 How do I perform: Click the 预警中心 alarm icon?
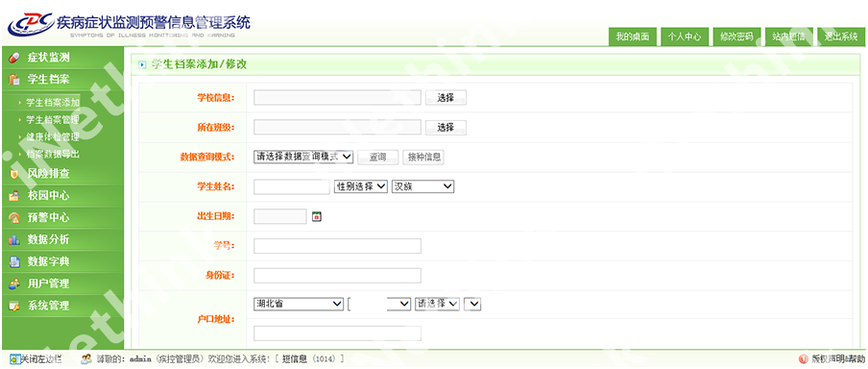click(14, 218)
